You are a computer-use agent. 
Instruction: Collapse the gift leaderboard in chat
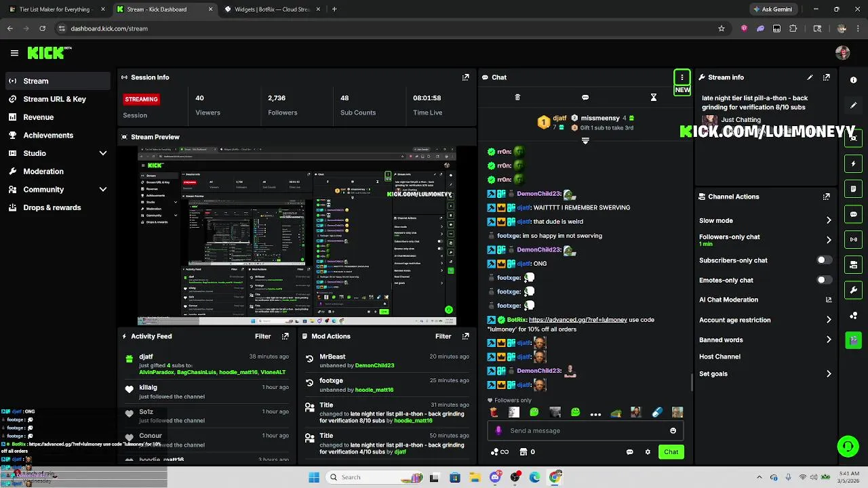coord(585,140)
